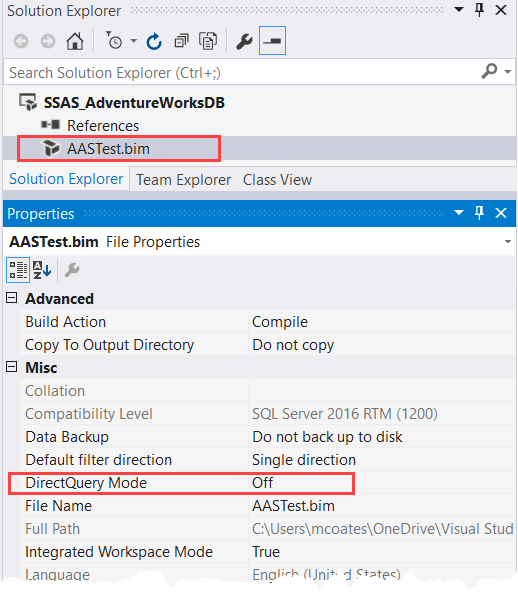Click the Full Path C:\Users value

pyautogui.click(x=383, y=529)
